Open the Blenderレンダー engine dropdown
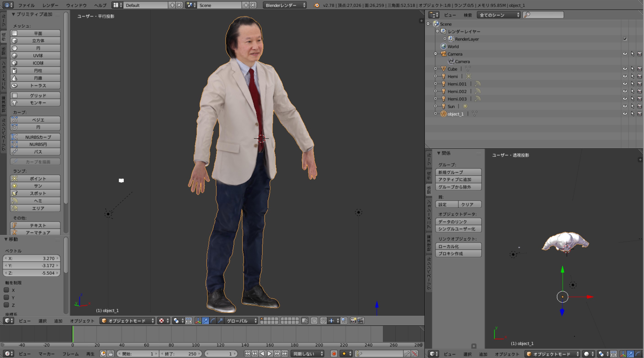This screenshot has width=644, height=358. [285, 5]
